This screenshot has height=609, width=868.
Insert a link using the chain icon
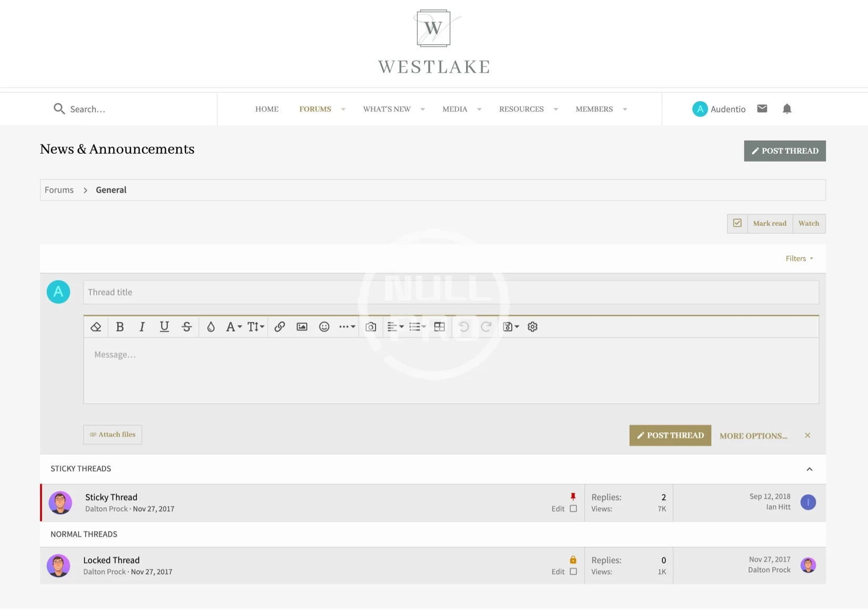point(280,327)
